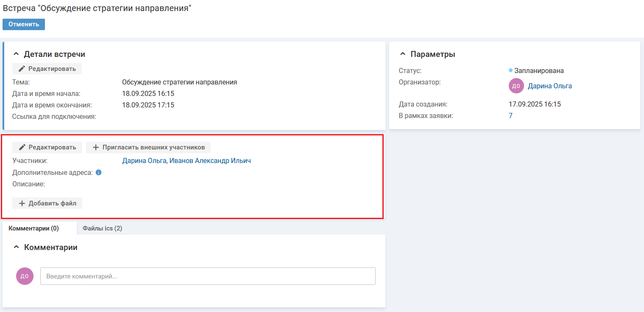Click the Редактировать pencil button above Участники

click(47, 147)
